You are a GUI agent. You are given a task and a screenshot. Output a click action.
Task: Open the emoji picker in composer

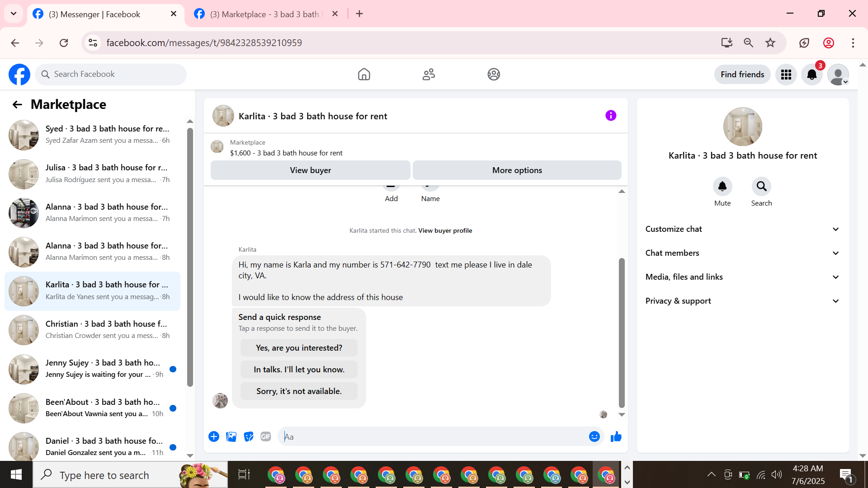tap(594, 436)
